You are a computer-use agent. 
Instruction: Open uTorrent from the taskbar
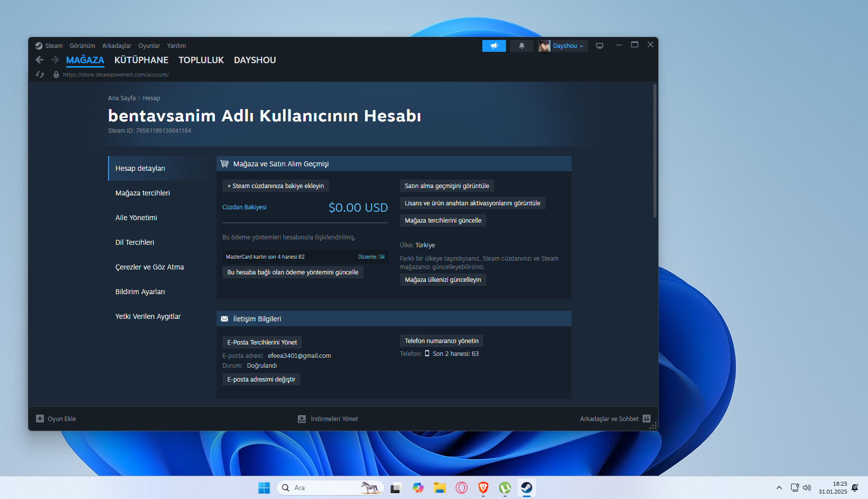[505, 488]
